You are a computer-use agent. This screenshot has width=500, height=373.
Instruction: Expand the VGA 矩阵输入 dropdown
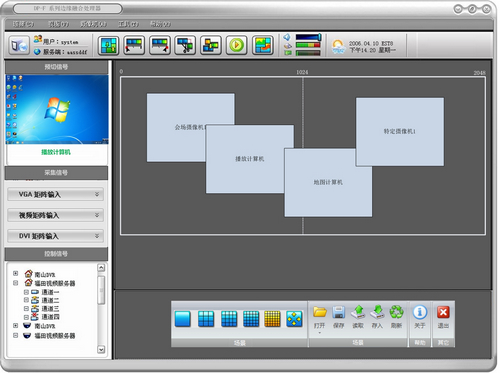[56, 194]
